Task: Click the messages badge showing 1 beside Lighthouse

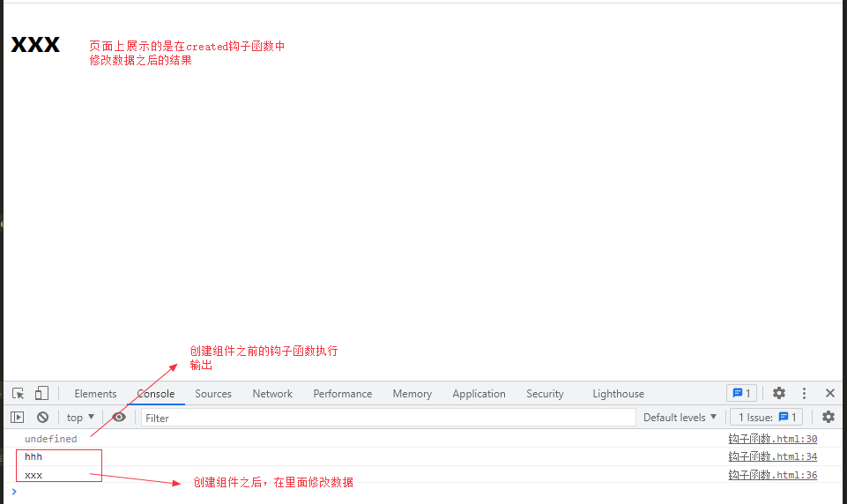Action: 741,393
